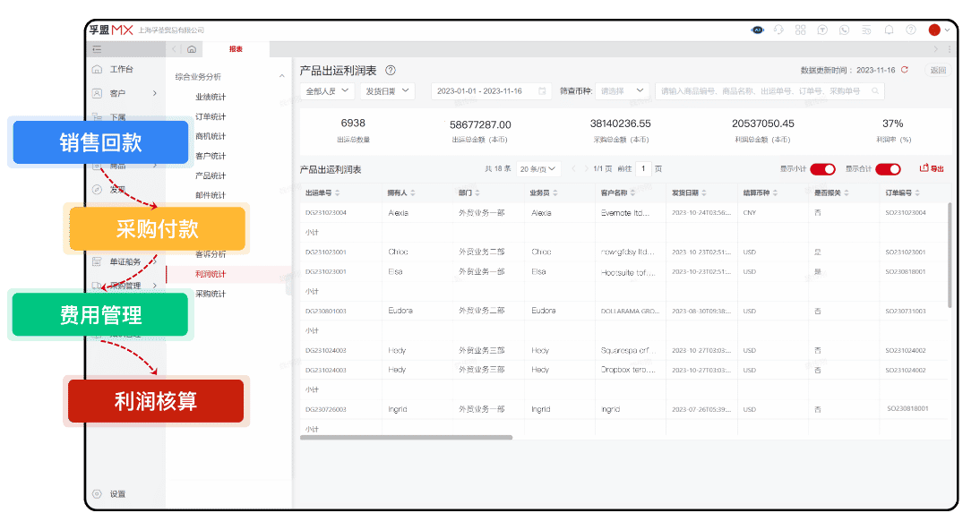Click the product search input field
The height and width of the screenshot is (530, 980).
tap(766, 90)
